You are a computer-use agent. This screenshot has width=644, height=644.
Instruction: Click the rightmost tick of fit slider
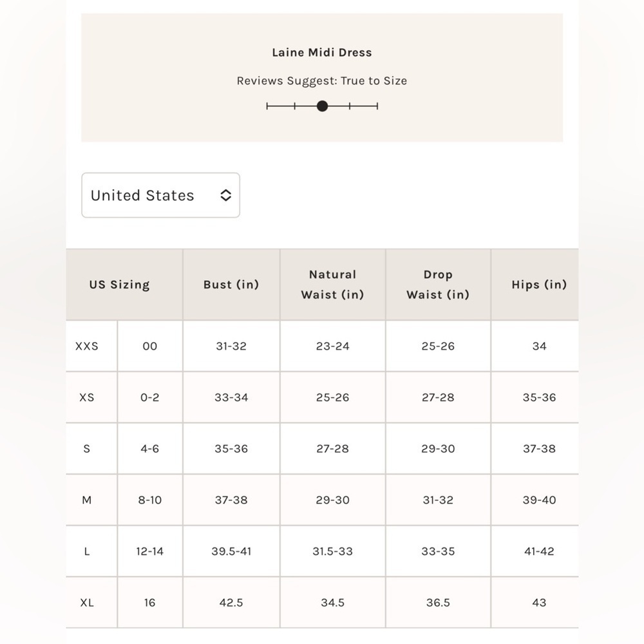[377, 106]
